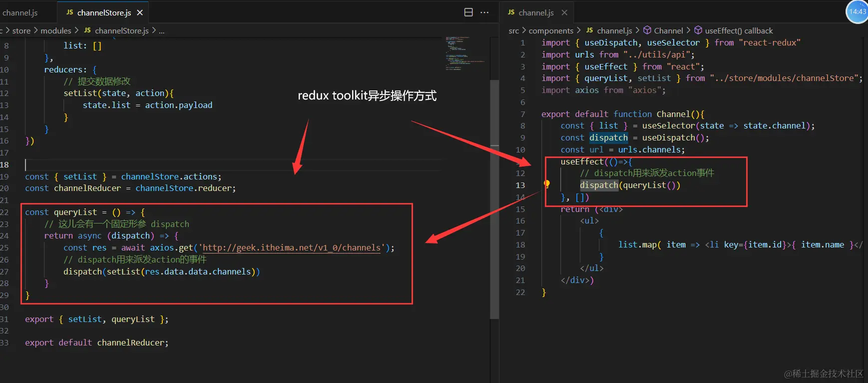The width and height of the screenshot is (868, 383).
Task: Click the '// dispatch用来派发action事件' comment in right editor
Action: tap(647, 173)
